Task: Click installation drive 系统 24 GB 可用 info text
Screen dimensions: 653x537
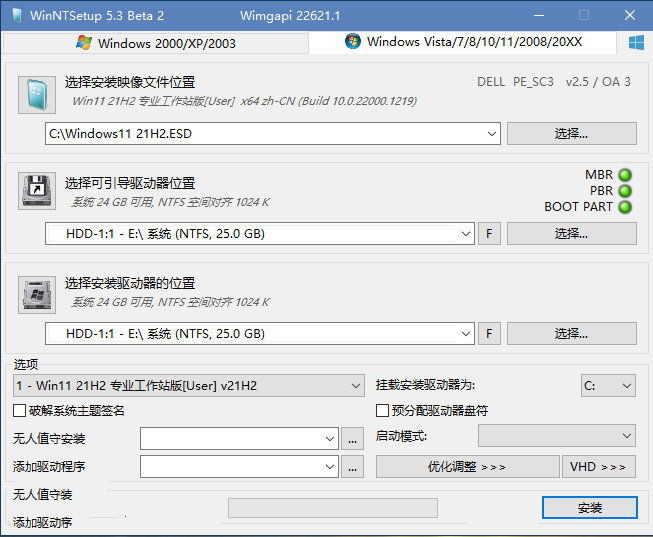Action: pyautogui.click(x=170, y=302)
